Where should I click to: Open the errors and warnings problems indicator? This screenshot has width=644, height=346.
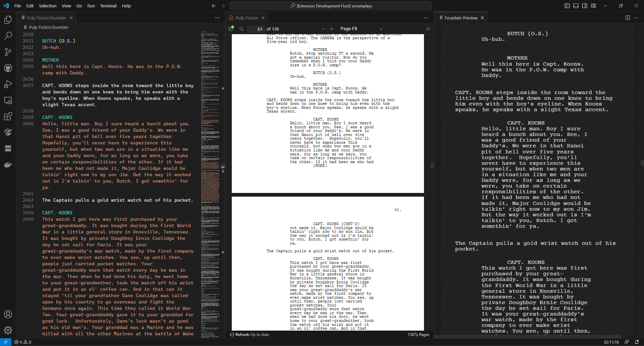click(23, 342)
